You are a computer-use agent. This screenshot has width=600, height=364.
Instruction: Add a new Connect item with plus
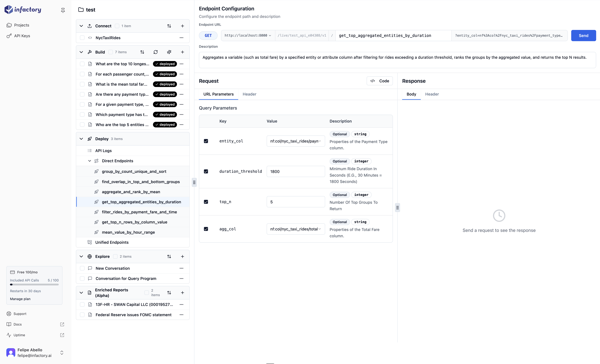tap(182, 26)
